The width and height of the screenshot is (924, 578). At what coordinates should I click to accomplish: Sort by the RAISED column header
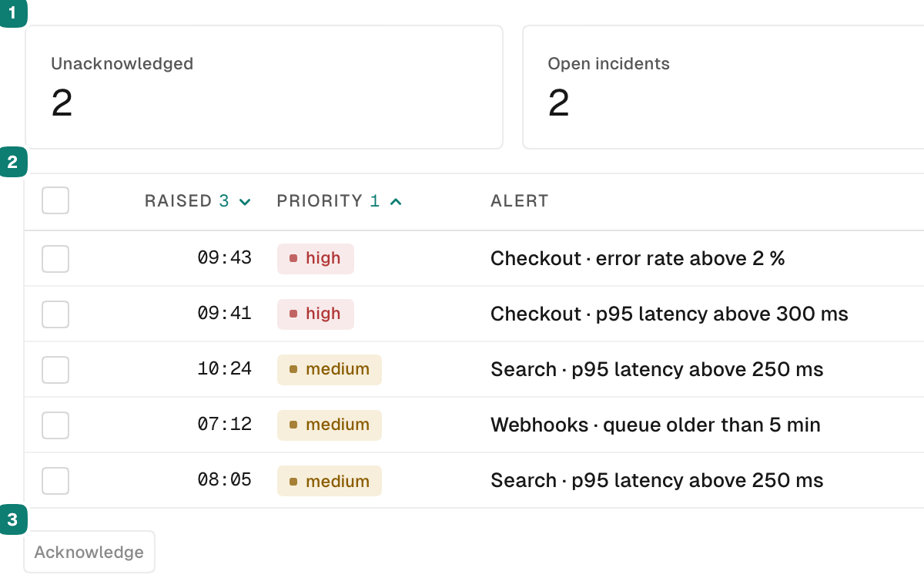point(198,201)
